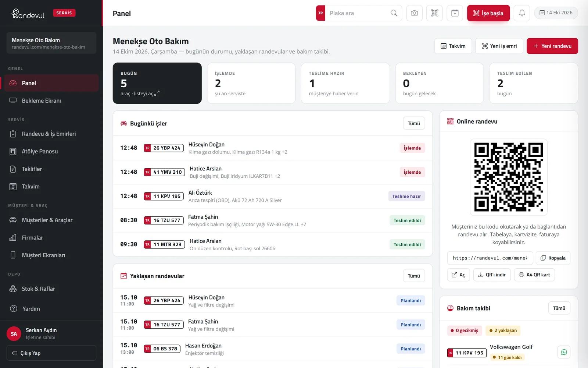Click Tümü in Yaklaşan randevular
The height and width of the screenshot is (368, 588).
click(414, 276)
